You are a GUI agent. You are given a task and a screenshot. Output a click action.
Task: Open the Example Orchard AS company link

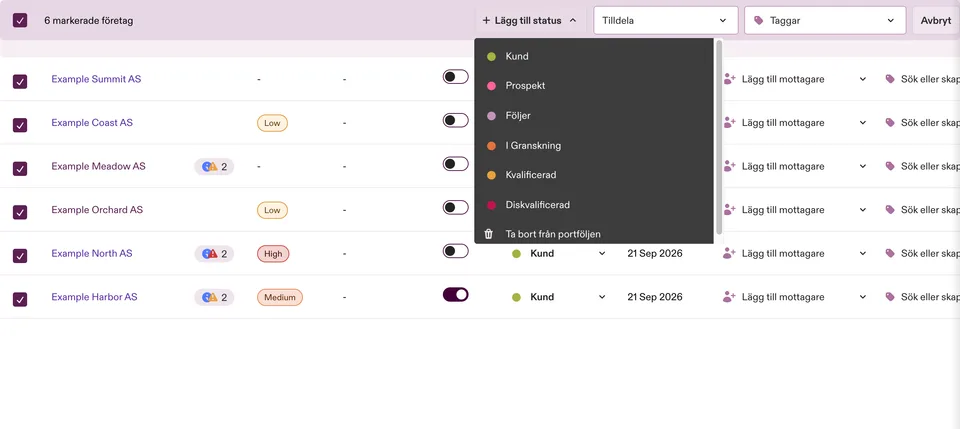pyautogui.click(x=97, y=209)
